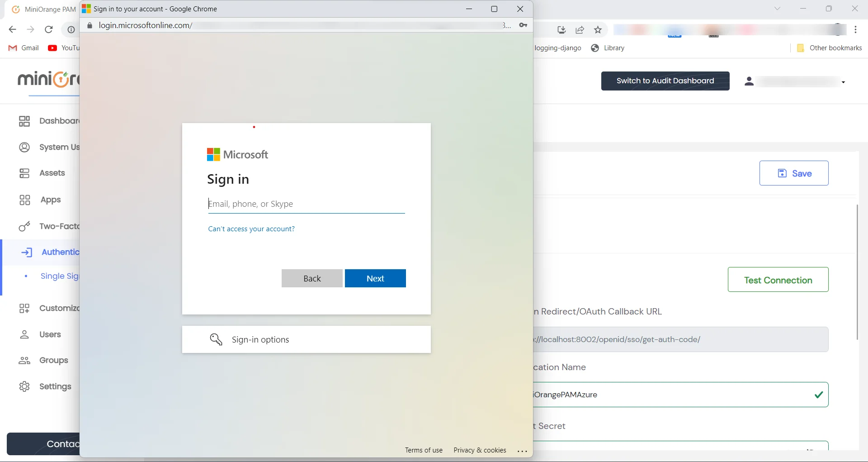Open Gmail from the bookmarks bar icon

point(13,48)
